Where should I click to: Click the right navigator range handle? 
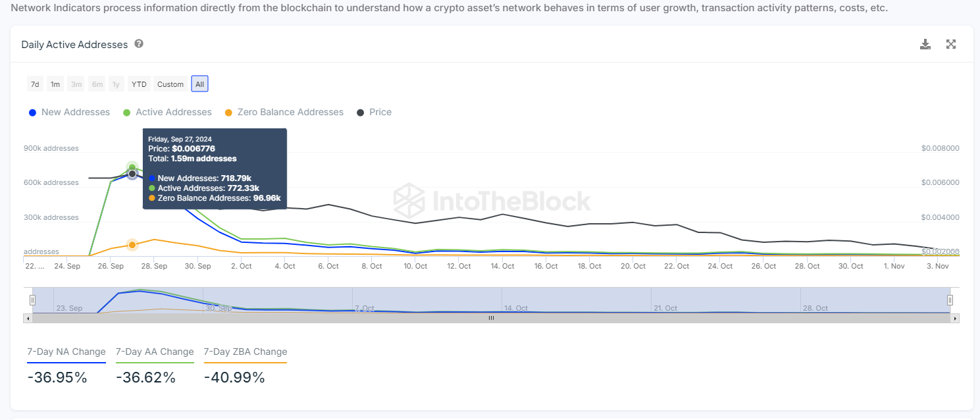(x=950, y=300)
